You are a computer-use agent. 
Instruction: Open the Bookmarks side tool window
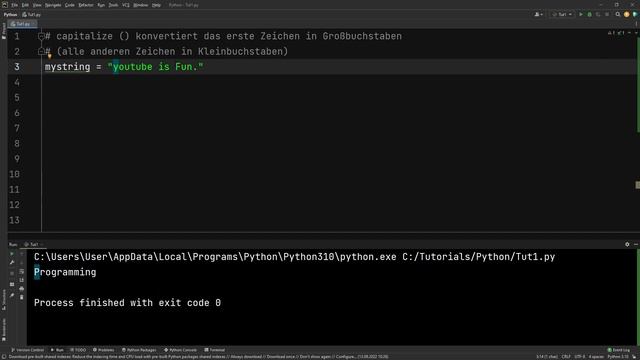(4, 330)
